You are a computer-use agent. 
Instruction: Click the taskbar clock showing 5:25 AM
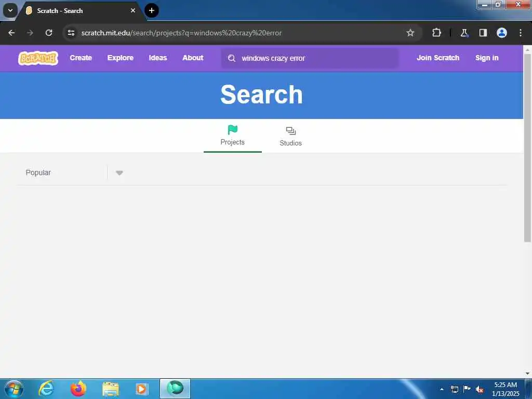505,389
